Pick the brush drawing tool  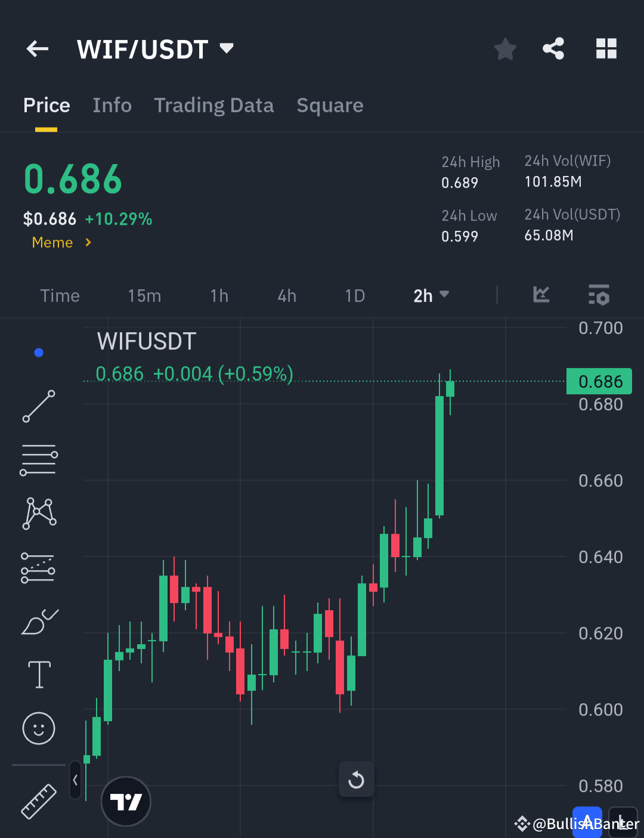tap(38, 620)
